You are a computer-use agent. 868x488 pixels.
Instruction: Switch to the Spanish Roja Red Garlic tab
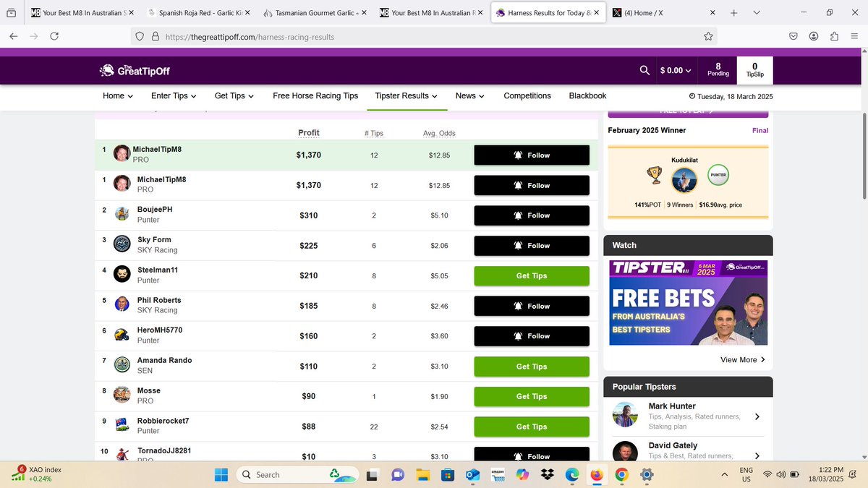pos(199,13)
